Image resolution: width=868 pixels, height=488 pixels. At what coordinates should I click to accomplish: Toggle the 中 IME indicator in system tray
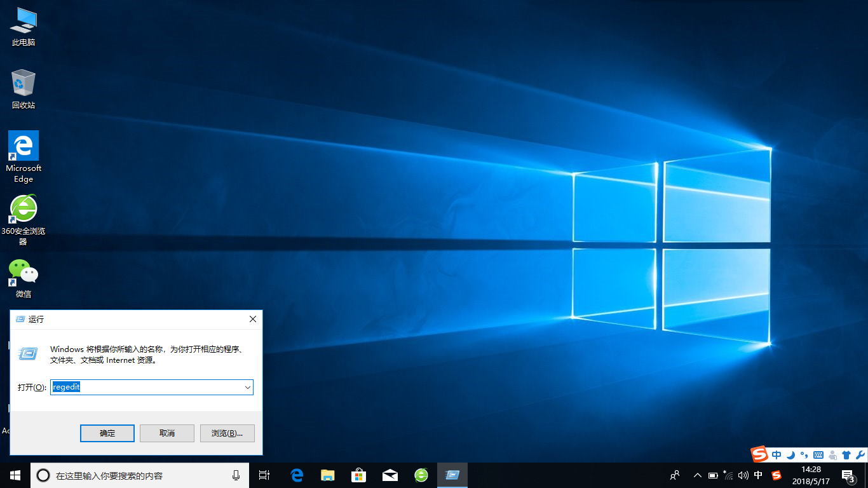click(758, 475)
